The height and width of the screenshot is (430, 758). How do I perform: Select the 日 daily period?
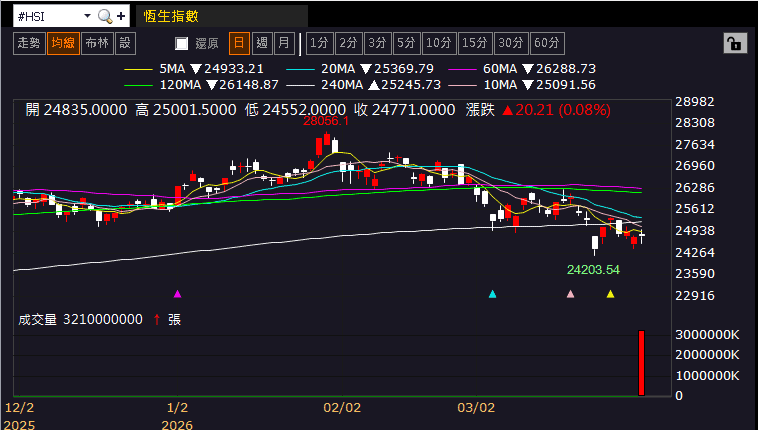coord(239,43)
